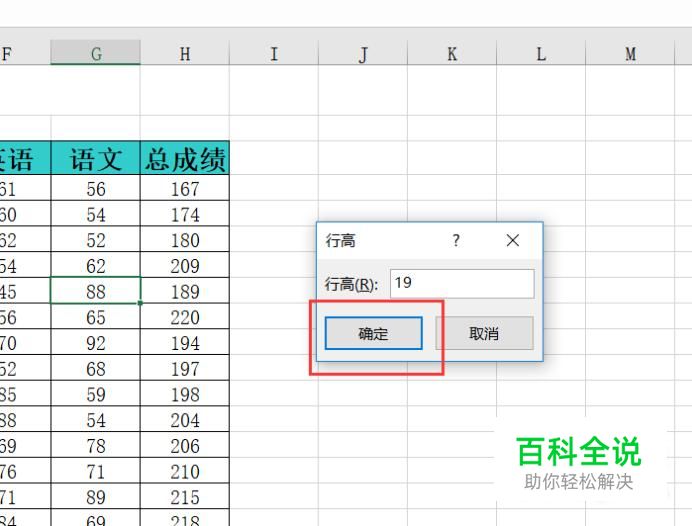Click cell with value 209
Screen dimensions: 692x526
point(185,266)
